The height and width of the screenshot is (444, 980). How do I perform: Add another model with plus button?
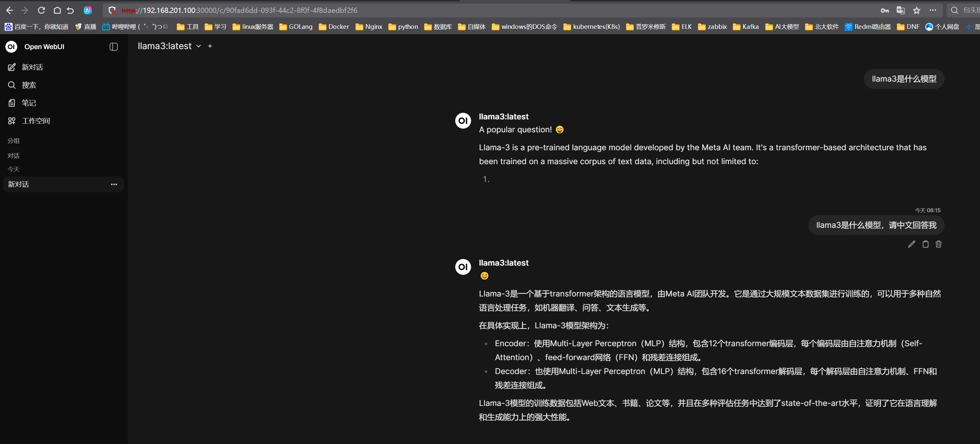click(x=210, y=46)
